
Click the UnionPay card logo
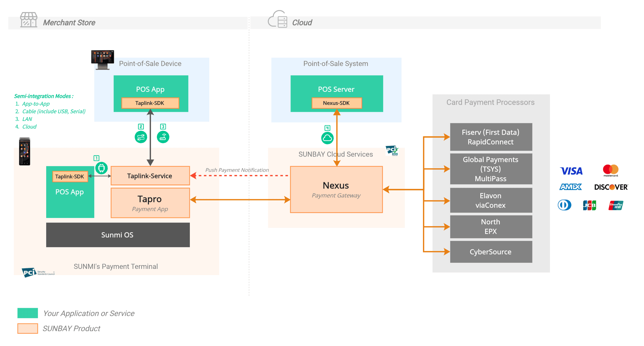(616, 205)
